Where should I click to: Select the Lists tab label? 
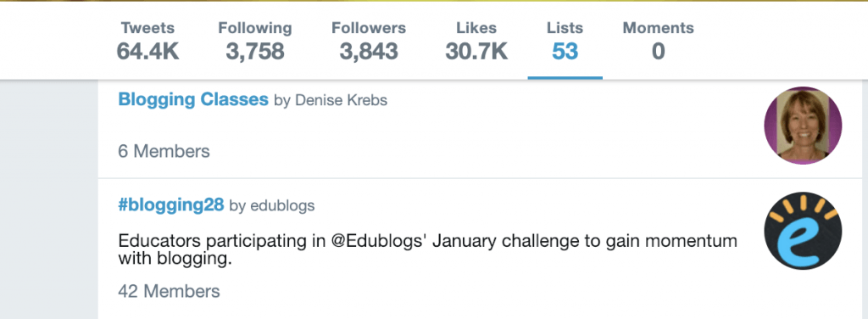(x=565, y=28)
